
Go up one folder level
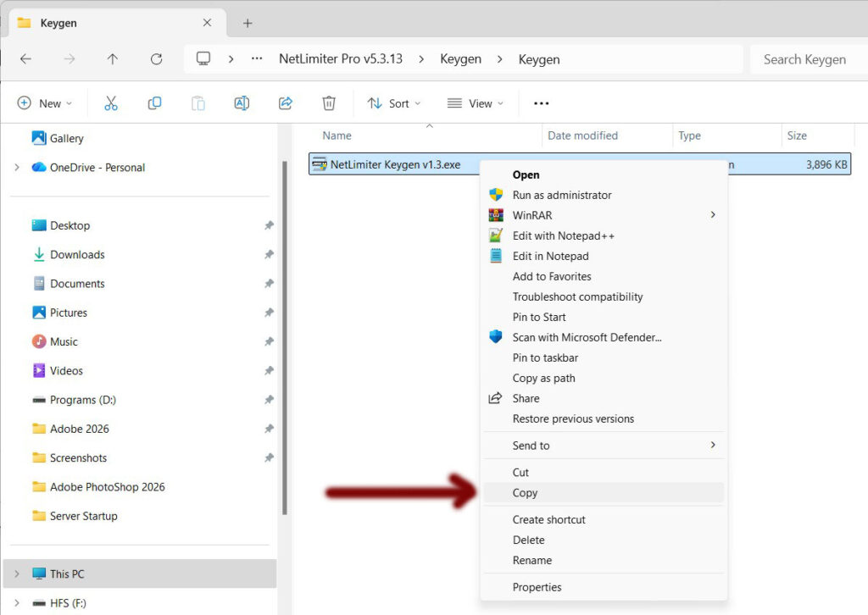tap(113, 59)
